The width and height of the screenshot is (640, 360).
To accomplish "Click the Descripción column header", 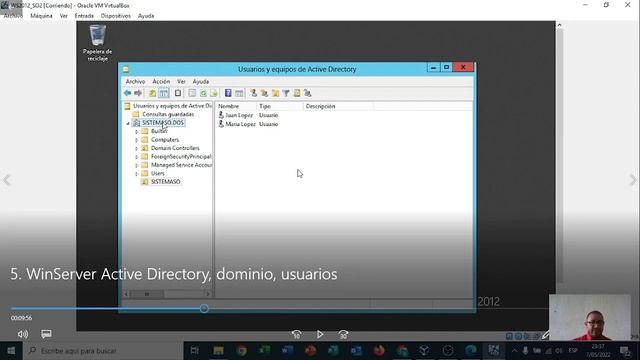I will point(338,106).
